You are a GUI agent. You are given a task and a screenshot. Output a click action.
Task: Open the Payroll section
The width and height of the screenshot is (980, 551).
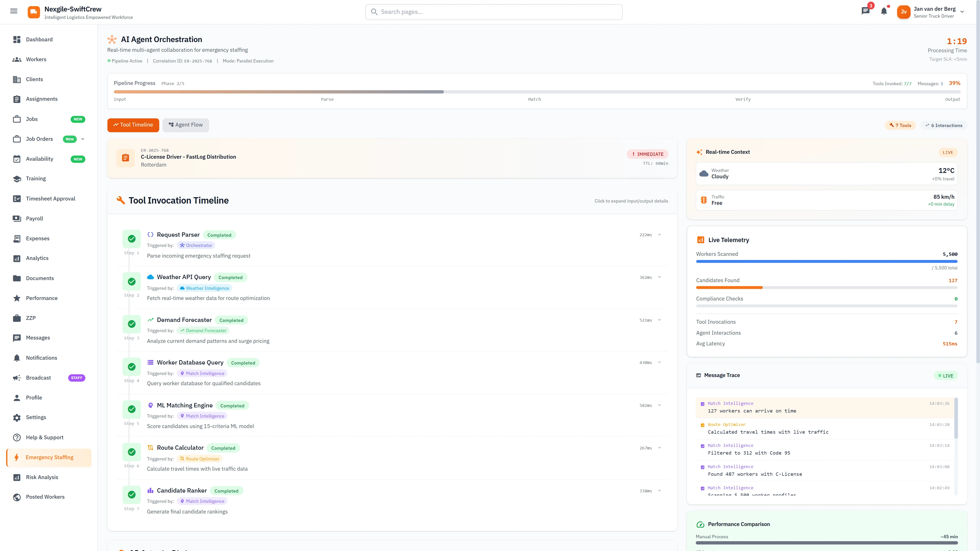click(34, 218)
